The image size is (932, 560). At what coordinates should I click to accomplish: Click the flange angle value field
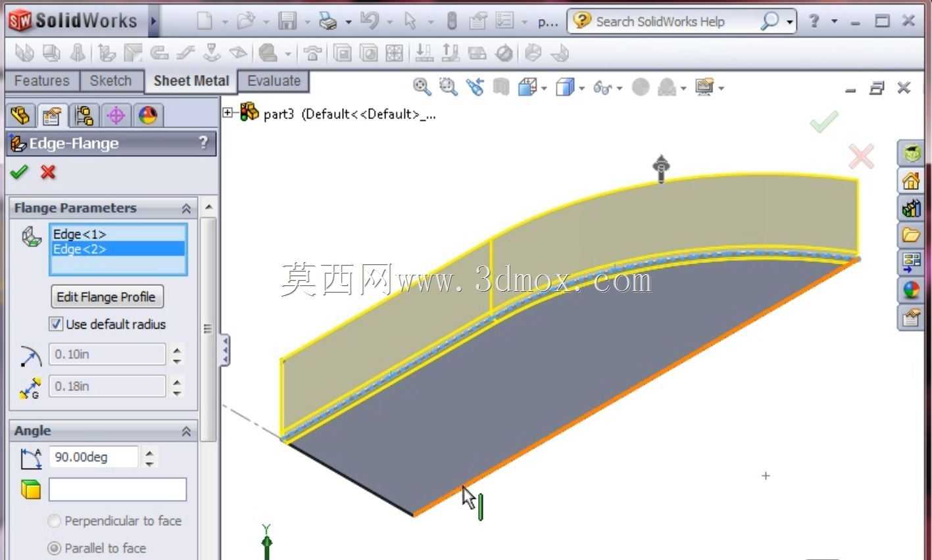coord(94,457)
